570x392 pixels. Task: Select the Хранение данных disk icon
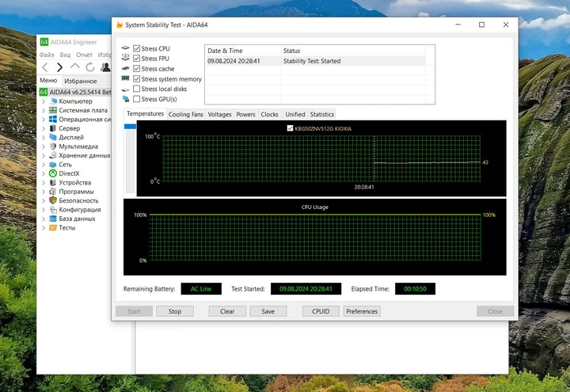tap(53, 155)
